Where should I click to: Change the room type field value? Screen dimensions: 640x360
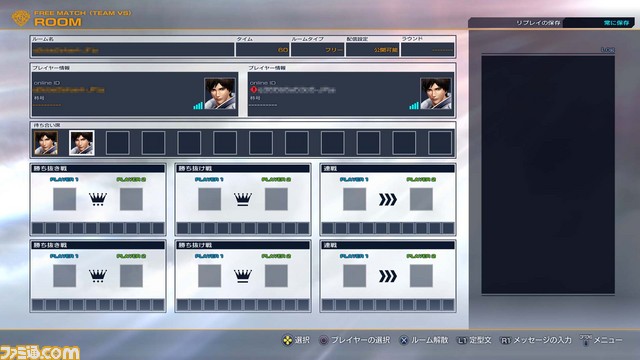tap(318, 50)
